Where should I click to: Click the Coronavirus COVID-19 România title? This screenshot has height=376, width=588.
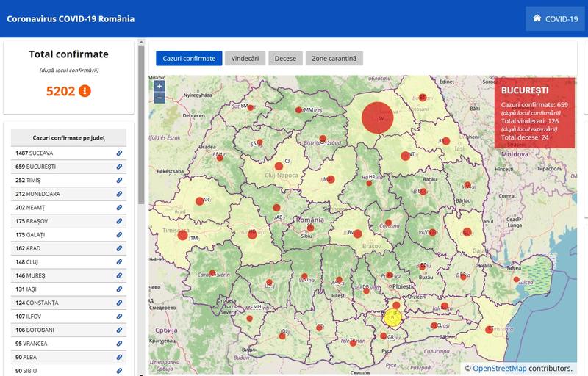pos(71,18)
